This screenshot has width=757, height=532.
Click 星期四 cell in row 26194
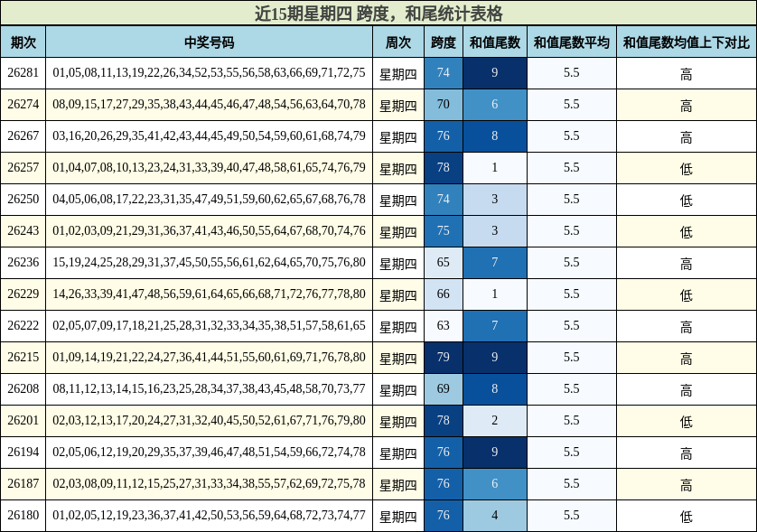[x=398, y=453]
